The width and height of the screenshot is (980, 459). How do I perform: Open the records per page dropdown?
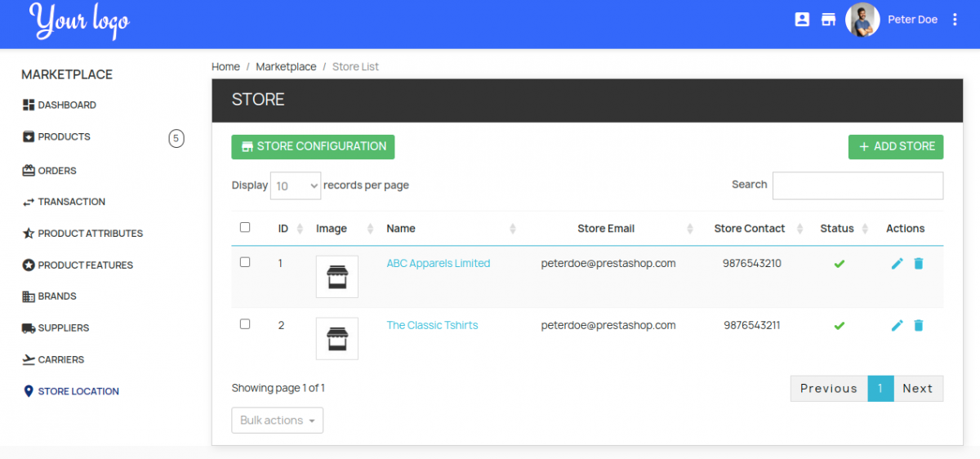296,186
